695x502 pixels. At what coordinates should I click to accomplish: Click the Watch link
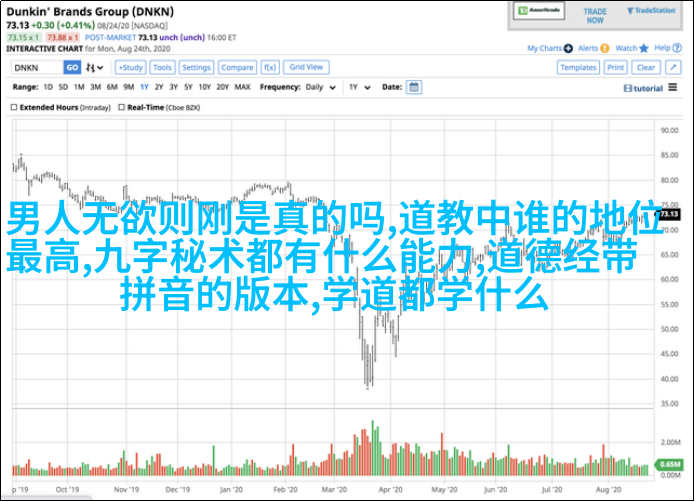(x=626, y=48)
